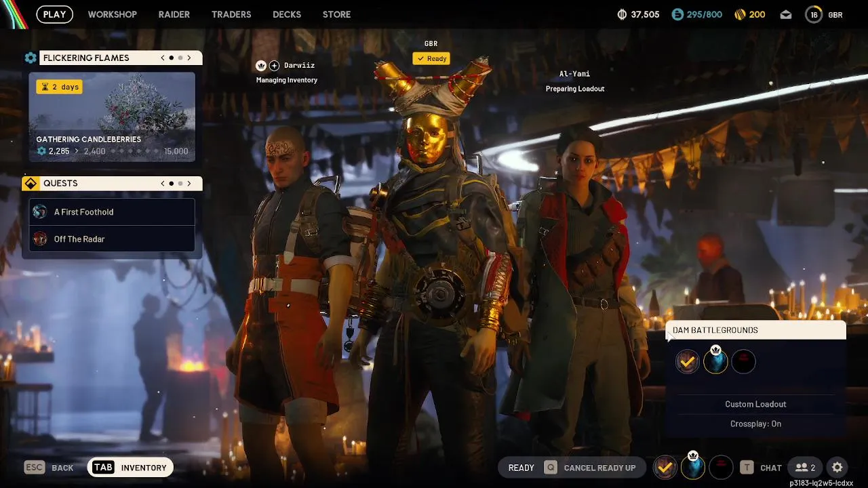Image resolution: width=868 pixels, height=488 pixels.
Task: Click the READY label
Action: pyautogui.click(x=521, y=468)
